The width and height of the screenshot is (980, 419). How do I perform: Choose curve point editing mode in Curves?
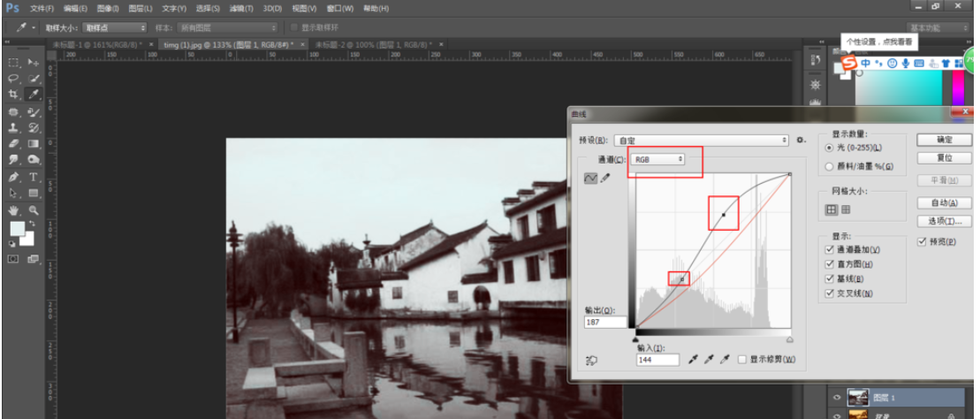click(x=590, y=179)
